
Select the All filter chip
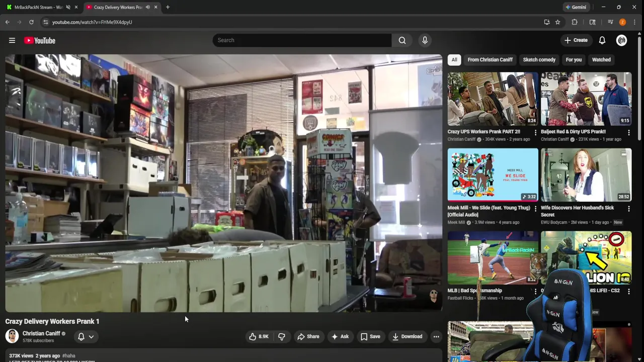click(454, 60)
